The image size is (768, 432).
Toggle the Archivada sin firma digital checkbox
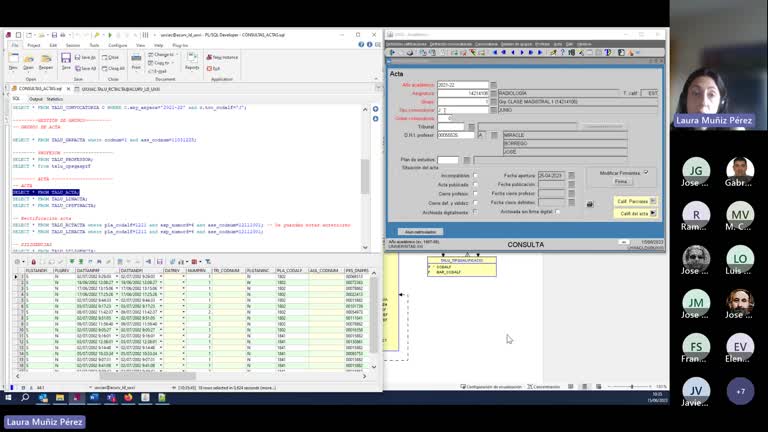pyautogui.click(x=557, y=212)
